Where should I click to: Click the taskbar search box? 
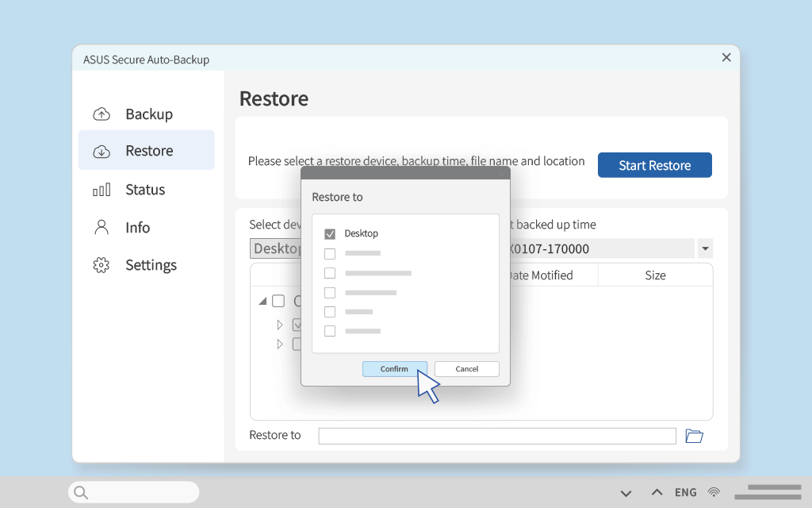pos(133,492)
